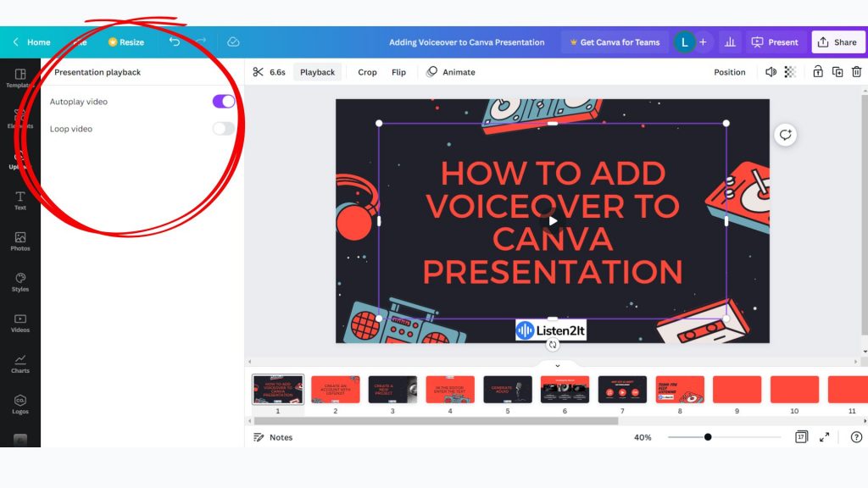Open the Notes panel

point(273,437)
